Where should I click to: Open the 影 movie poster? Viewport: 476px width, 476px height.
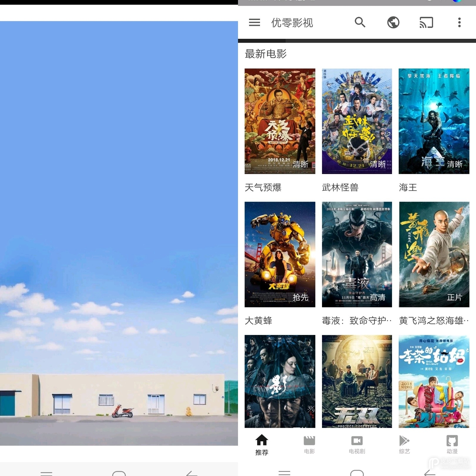point(280,381)
